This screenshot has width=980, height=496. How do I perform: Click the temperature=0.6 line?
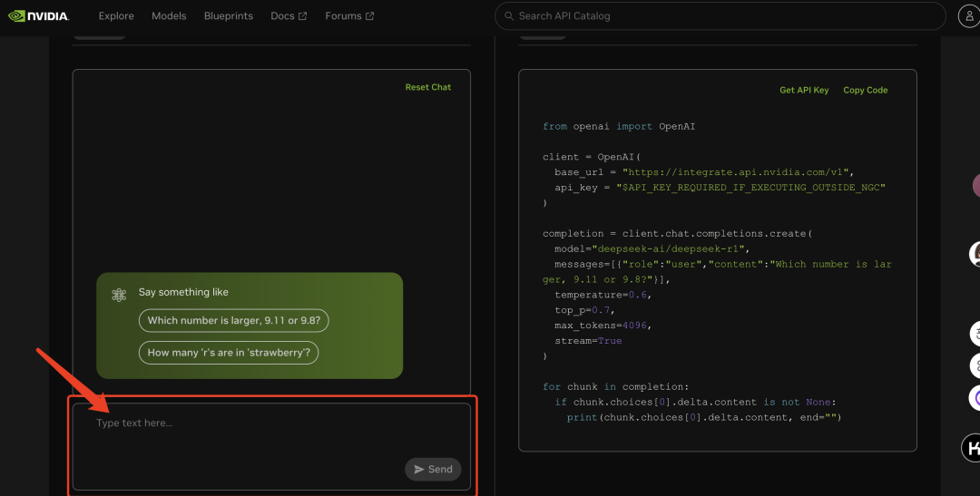603,295
